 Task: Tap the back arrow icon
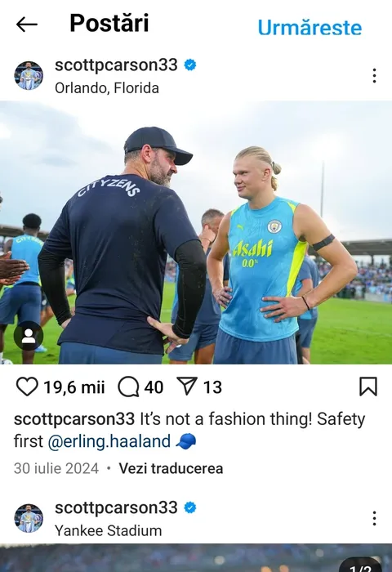27,25
